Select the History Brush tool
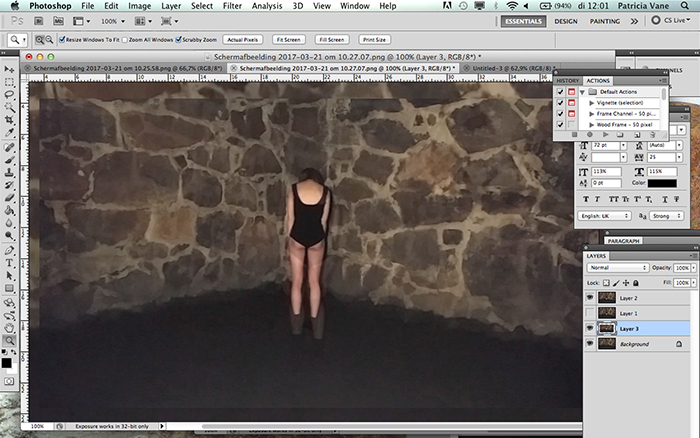700x438 pixels. pos(9,185)
